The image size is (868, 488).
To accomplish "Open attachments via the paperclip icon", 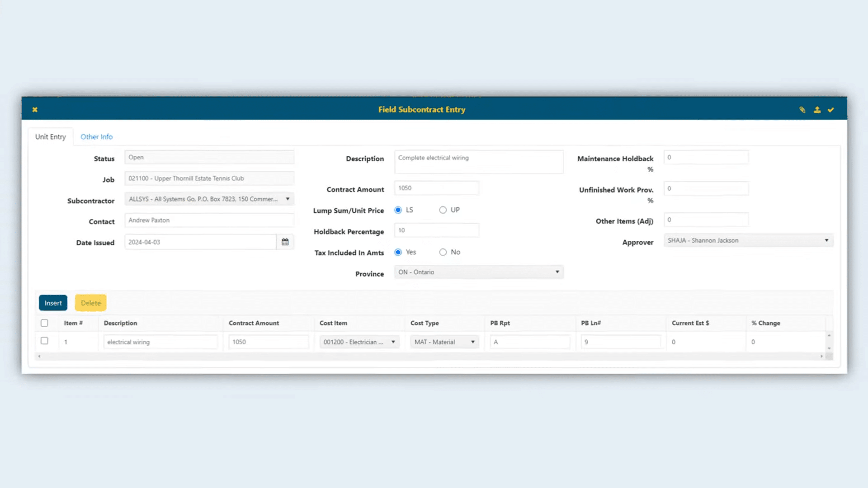I will tap(802, 109).
